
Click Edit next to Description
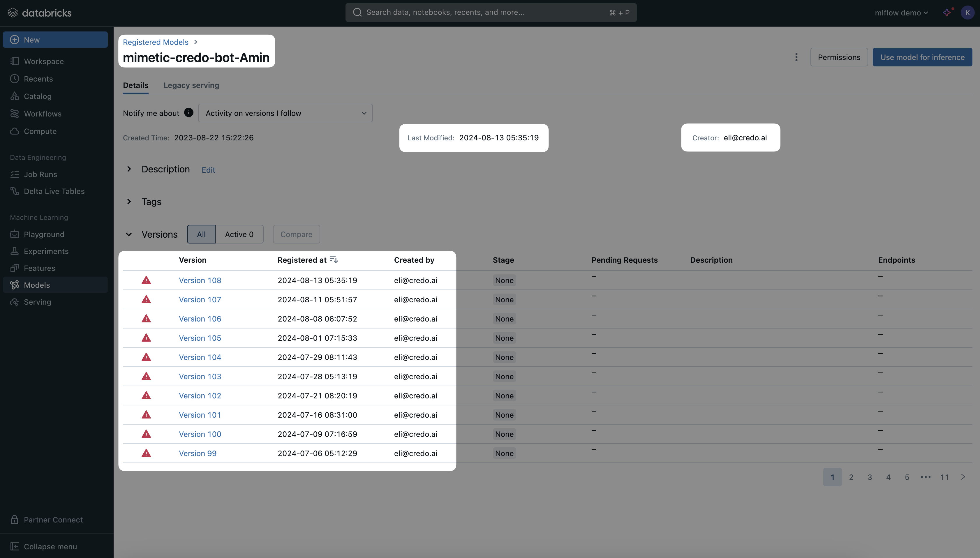pos(209,170)
